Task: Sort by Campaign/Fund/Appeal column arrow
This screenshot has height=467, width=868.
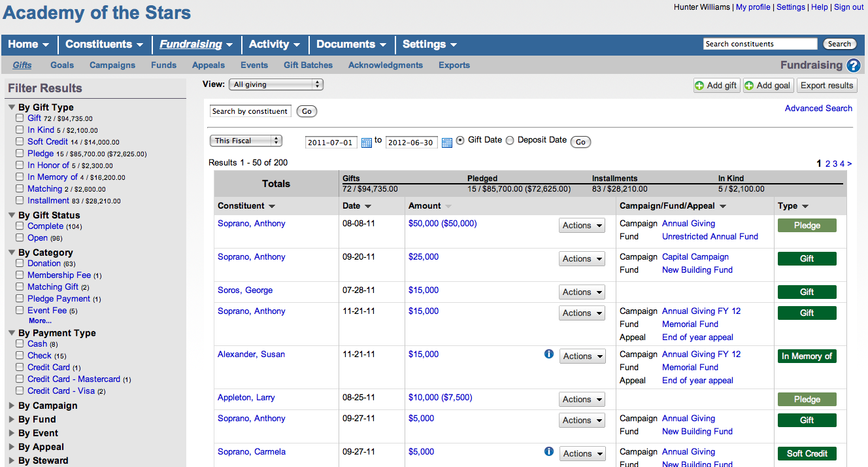Action: click(x=723, y=206)
